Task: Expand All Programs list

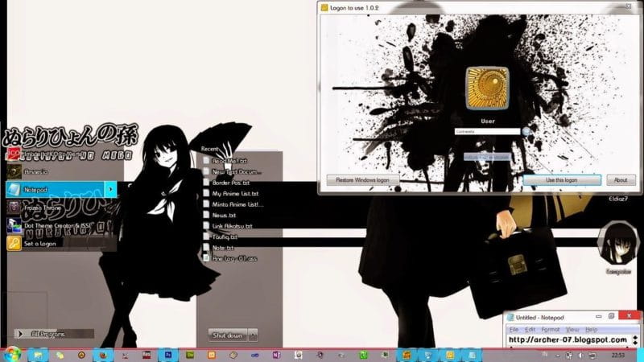Action: (47, 333)
